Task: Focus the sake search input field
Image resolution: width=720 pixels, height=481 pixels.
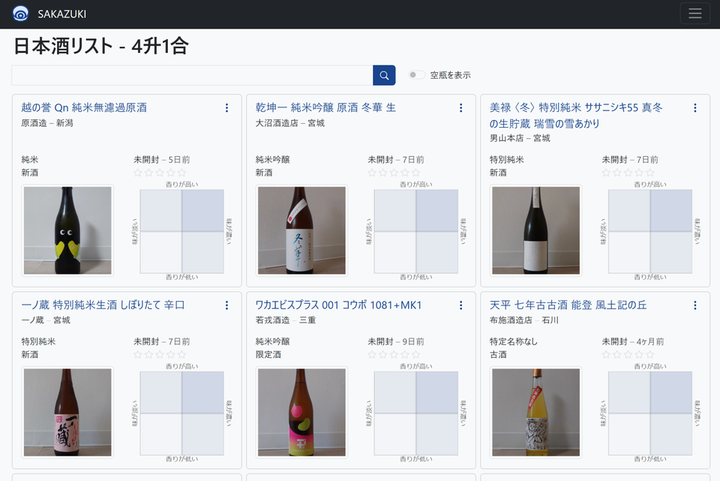Action: pyautogui.click(x=192, y=75)
